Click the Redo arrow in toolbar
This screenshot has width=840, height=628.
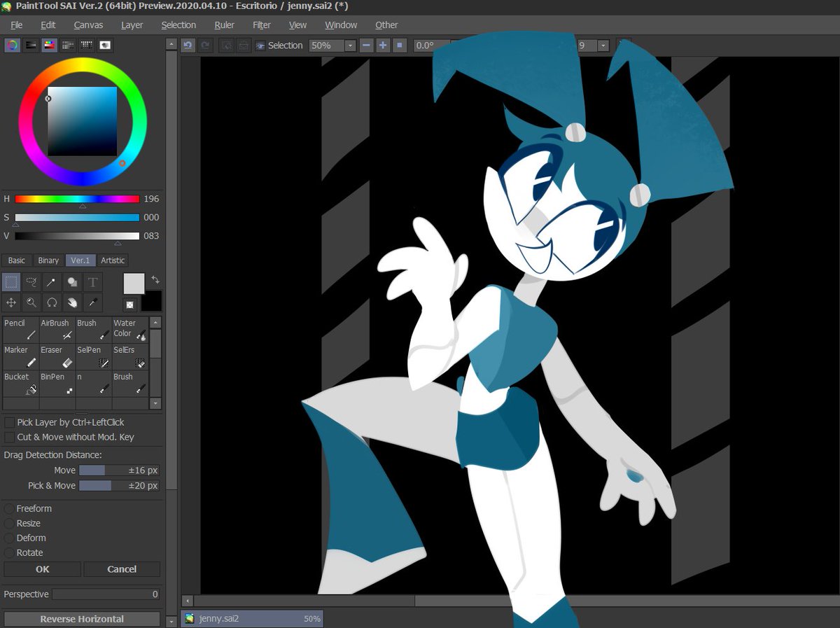(205, 46)
